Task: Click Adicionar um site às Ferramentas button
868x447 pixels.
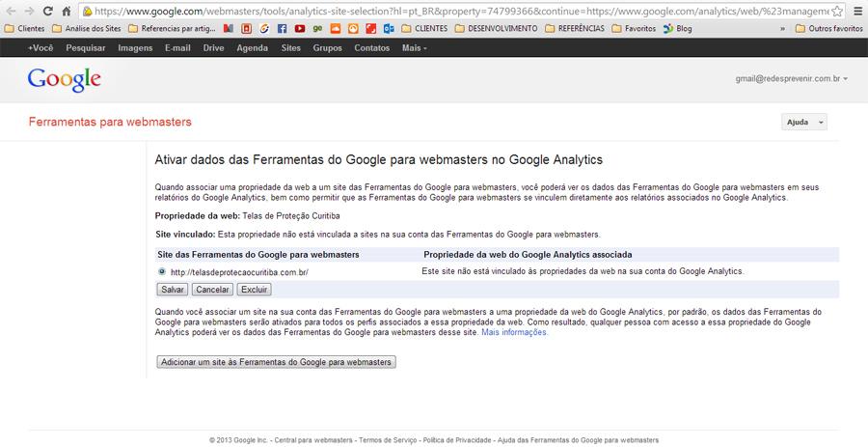Action: pos(276,362)
